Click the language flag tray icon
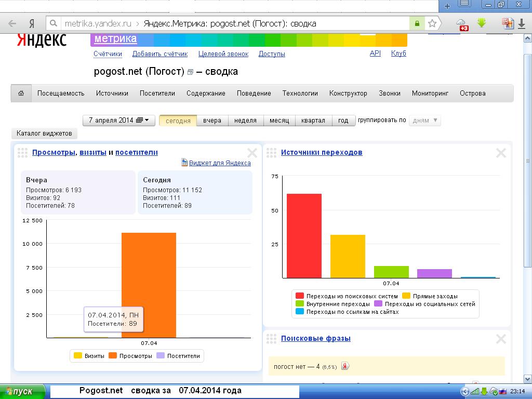532x399 pixels. pos(503,392)
